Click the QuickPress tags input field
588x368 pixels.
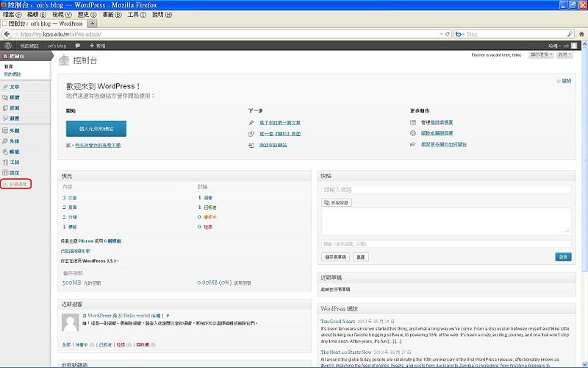[446, 244]
